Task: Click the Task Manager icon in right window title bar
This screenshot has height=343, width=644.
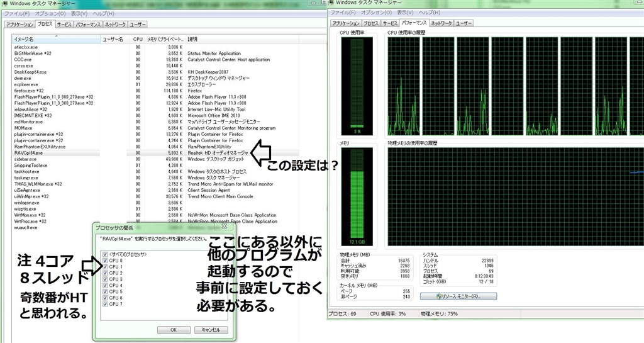Action: (x=331, y=3)
